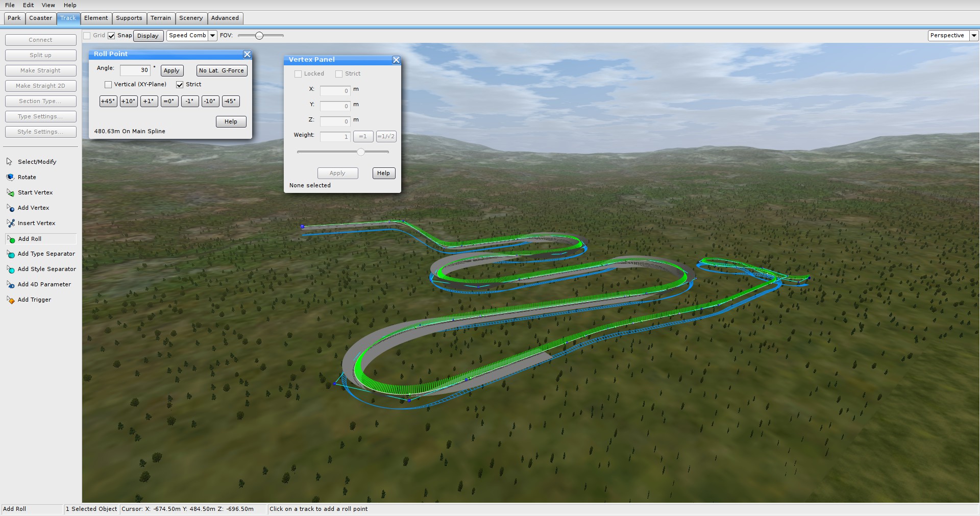This screenshot has height=516, width=980.
Task: Select the Select/Modify tool icon
Action: coord(10,162)
